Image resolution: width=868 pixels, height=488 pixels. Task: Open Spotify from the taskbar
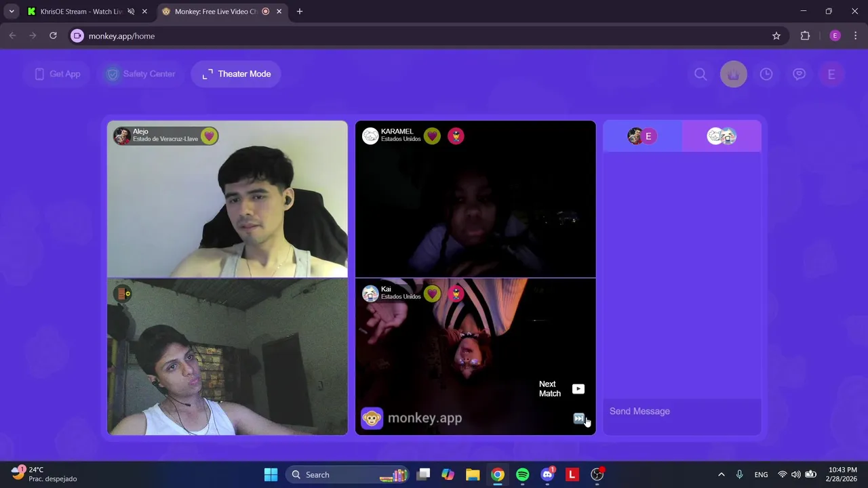pyautogui.click(x=522, y=474)
